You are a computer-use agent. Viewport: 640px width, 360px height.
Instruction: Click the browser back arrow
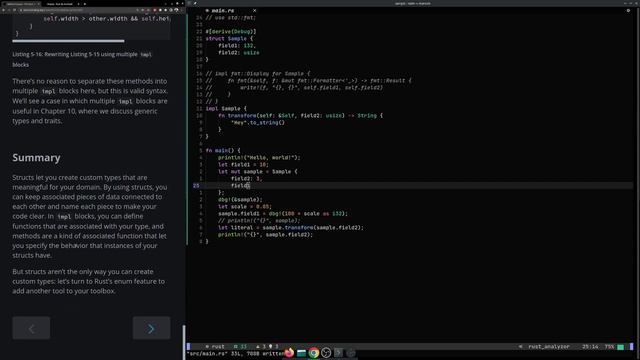4,10
